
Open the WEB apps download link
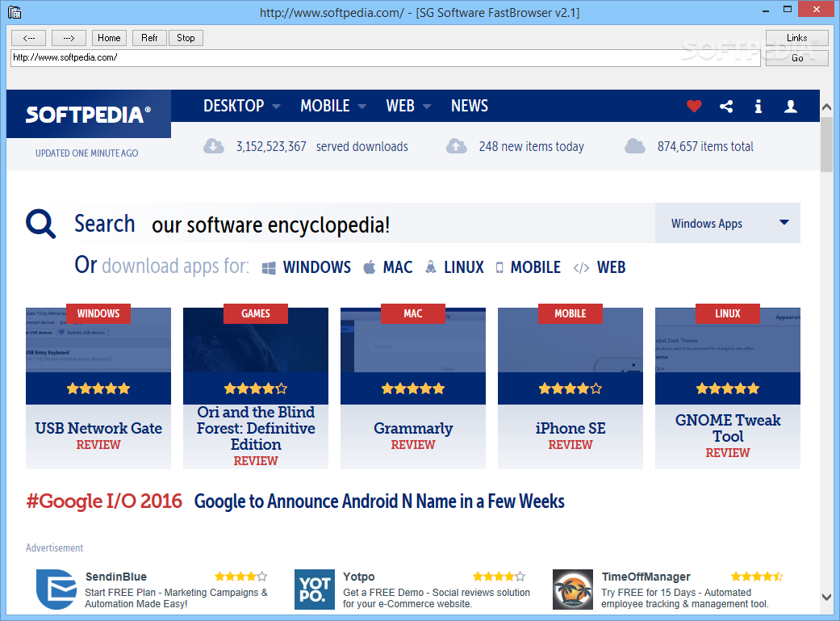(x=612, y=267)
